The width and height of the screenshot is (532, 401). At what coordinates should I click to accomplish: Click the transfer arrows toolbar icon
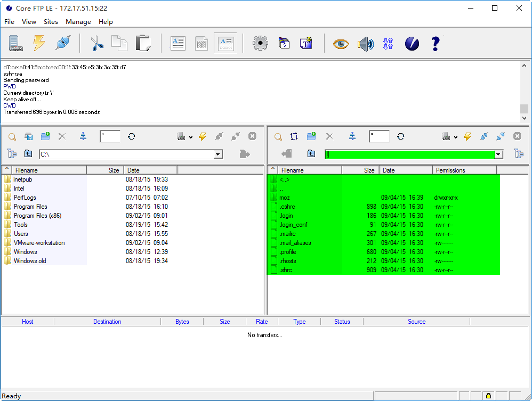pos(388,44)
